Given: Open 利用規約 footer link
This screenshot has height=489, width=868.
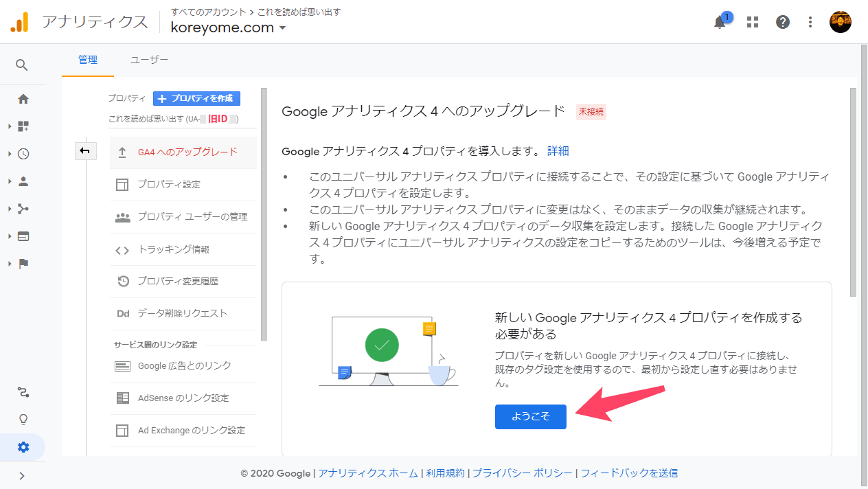Looking at the screenshot, I should [445, 473].
